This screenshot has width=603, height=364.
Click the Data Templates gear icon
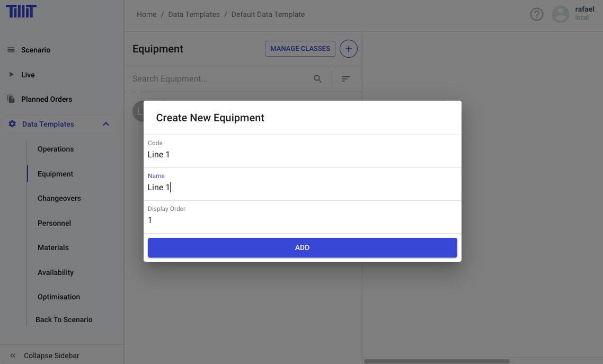click(x=12, y=124)
